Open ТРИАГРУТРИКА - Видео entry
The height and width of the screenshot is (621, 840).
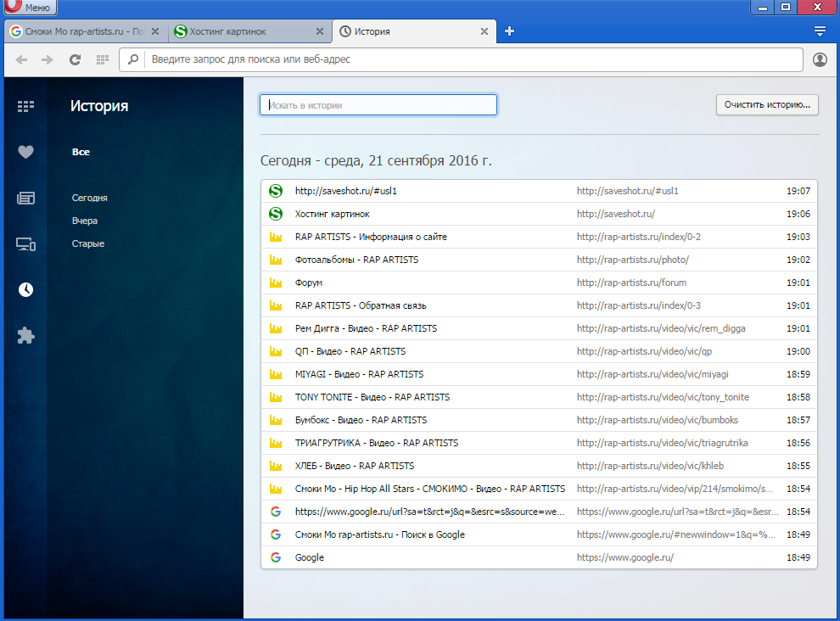point(539,443)
